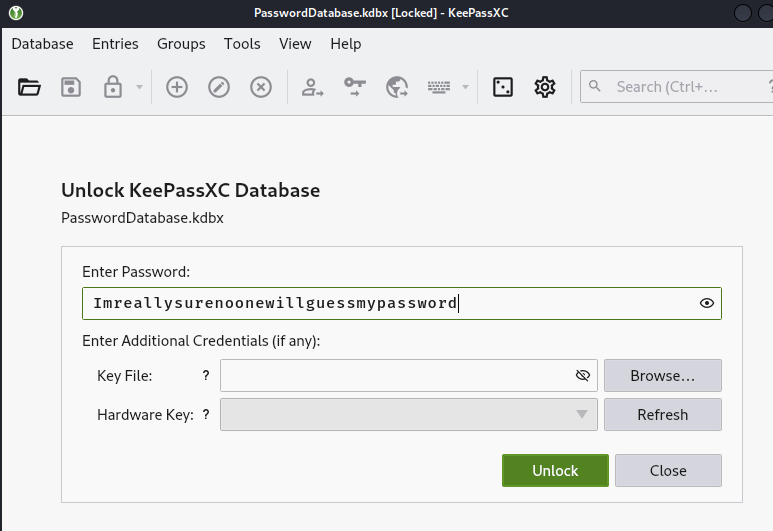
Task: Open the Groups menu
Action: pyautogui.click(x=181, y=44)
